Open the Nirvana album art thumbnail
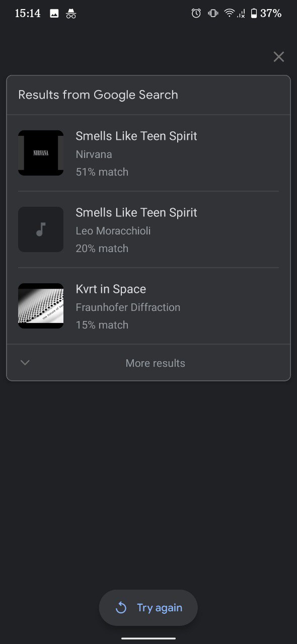The image size is (297, 644). point(41,153)
